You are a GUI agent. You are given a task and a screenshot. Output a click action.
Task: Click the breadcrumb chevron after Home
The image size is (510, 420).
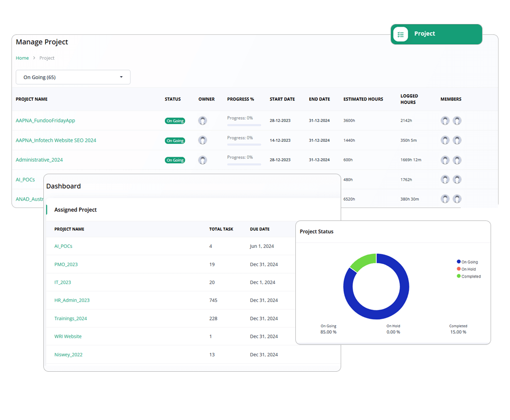34,58
